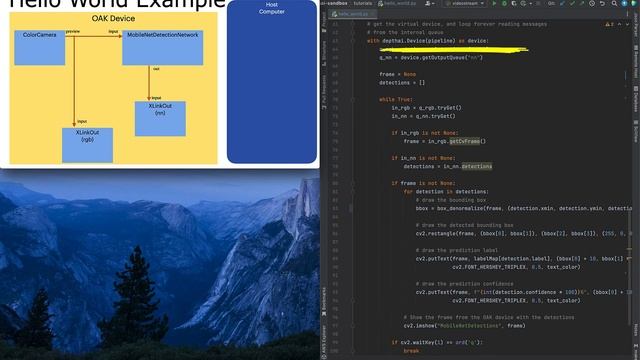Run the videostream configuration with the green play icon
The height and width of the screenshot is (360, 640).
tap(494, 3)
